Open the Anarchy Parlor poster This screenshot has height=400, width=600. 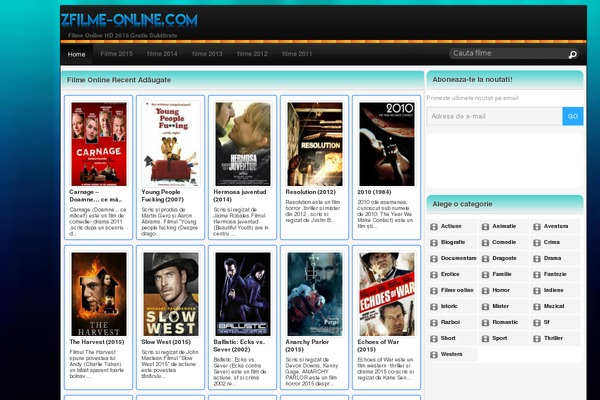click(x=315, y=294)
